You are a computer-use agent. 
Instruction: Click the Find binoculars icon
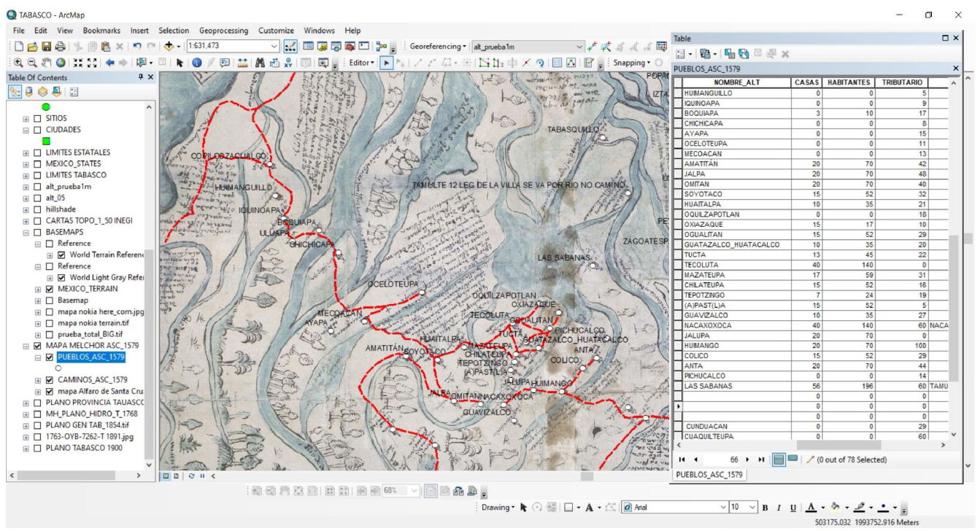[260, 63]
